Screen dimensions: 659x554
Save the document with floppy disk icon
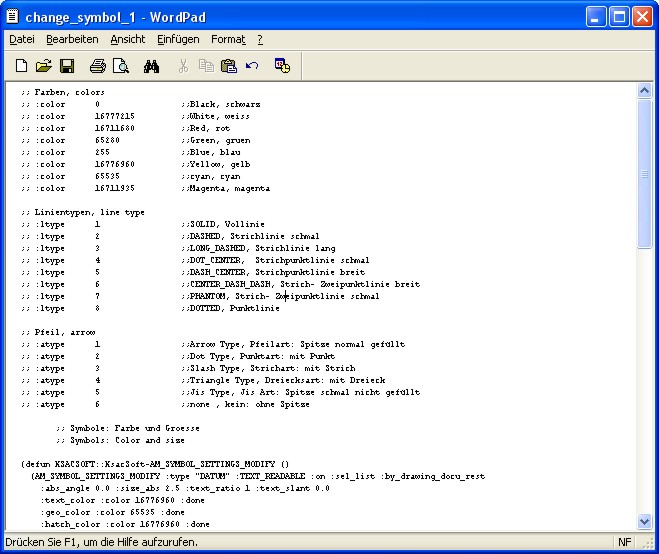coord(66,66)
